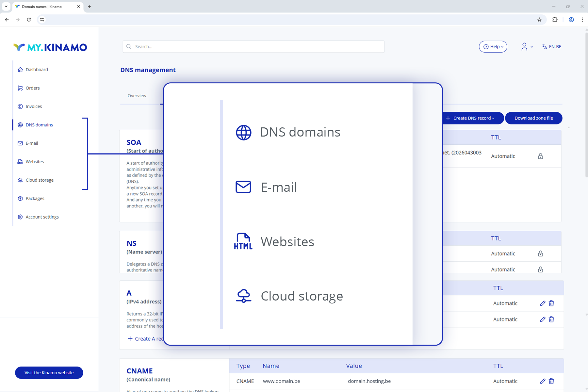This screenshot has width=588, height=392.
Task: Click the CNAME (Canonical name) heading
Action: coord(148,375)
